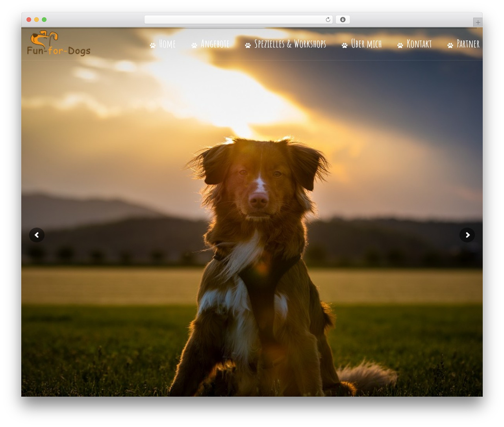Reload the page with the refresh icon
The width and height of the screenshot is (504, 427).
tap(328, 20)
